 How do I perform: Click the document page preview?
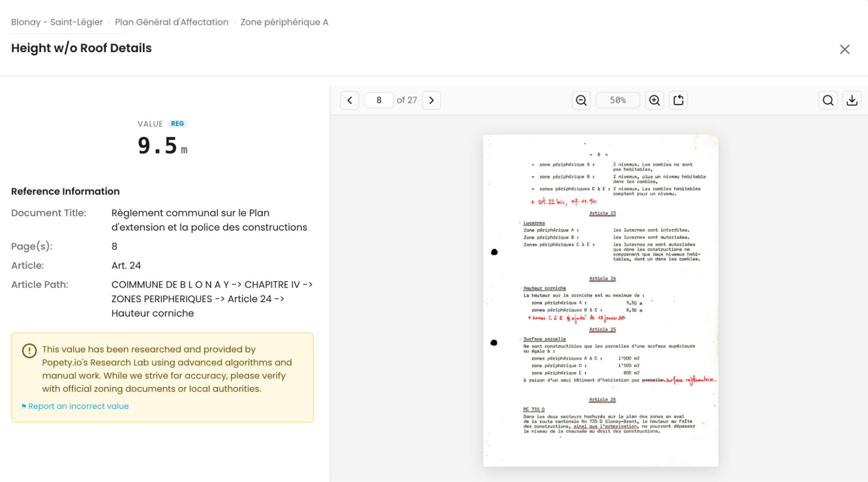(601, 300)
